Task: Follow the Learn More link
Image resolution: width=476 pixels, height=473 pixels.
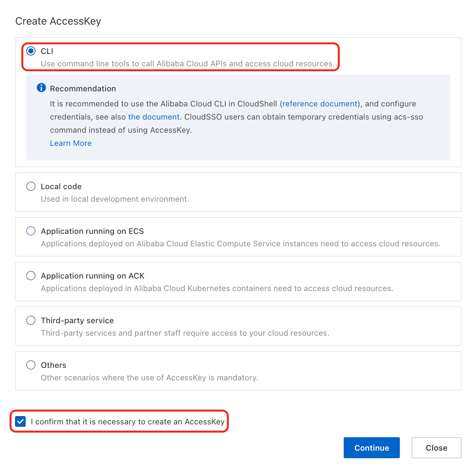Action: [x=71, y=143]
